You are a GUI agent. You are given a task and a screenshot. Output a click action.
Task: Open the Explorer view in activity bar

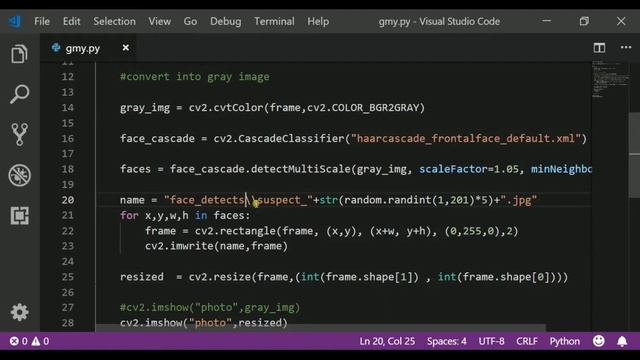pos(19,54)
